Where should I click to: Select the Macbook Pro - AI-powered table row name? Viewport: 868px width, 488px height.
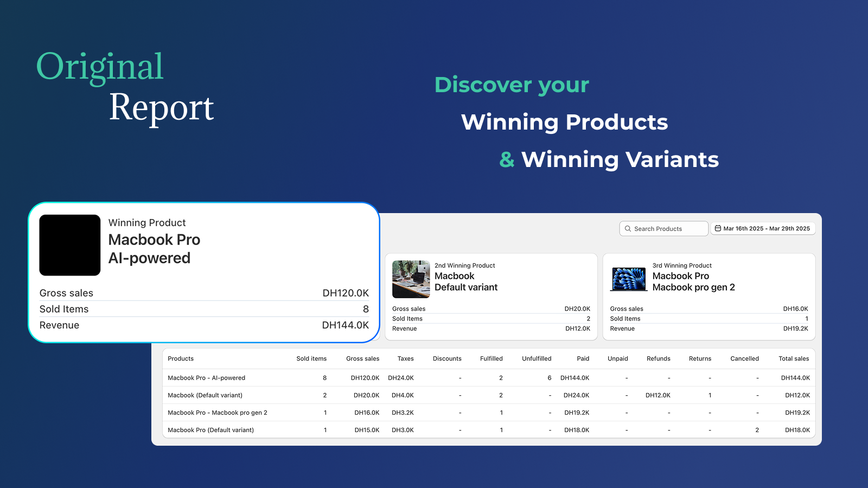click(x=206, y=378)
